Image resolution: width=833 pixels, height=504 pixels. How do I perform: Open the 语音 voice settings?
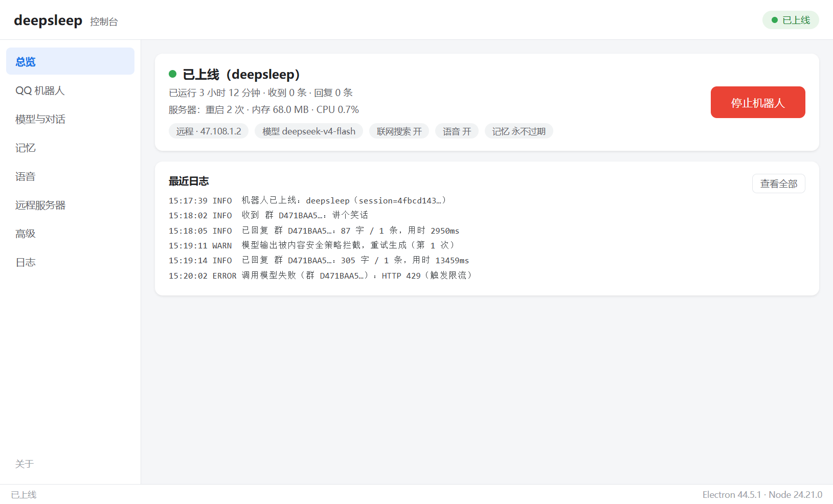70,176
